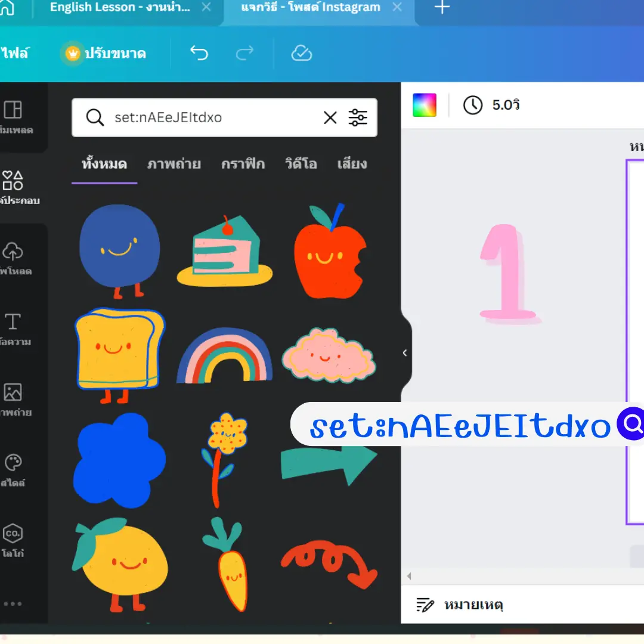Switch to the วิดีโอ (Video) tab

click(301, 164)
